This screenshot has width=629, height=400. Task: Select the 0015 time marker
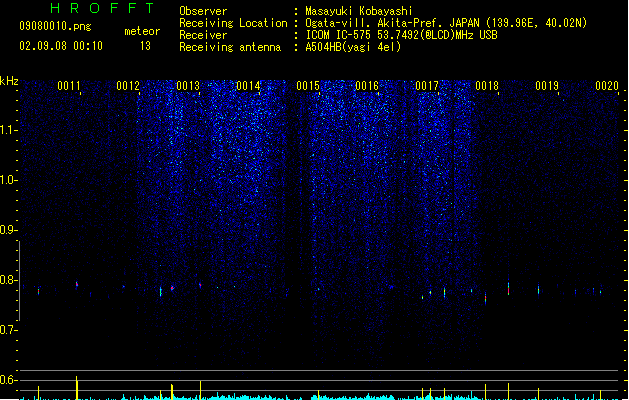pos(308,86)
